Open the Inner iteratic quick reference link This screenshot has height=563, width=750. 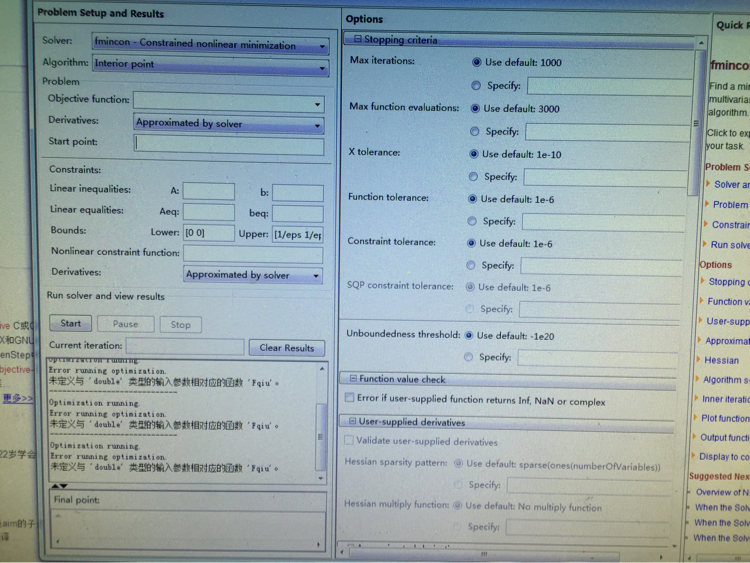click(x=725, y=399)
